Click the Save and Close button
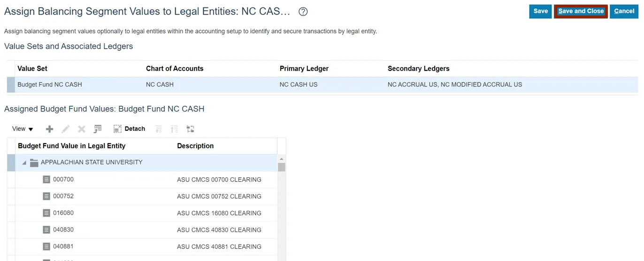644x261 pixels. click(581, 11)
